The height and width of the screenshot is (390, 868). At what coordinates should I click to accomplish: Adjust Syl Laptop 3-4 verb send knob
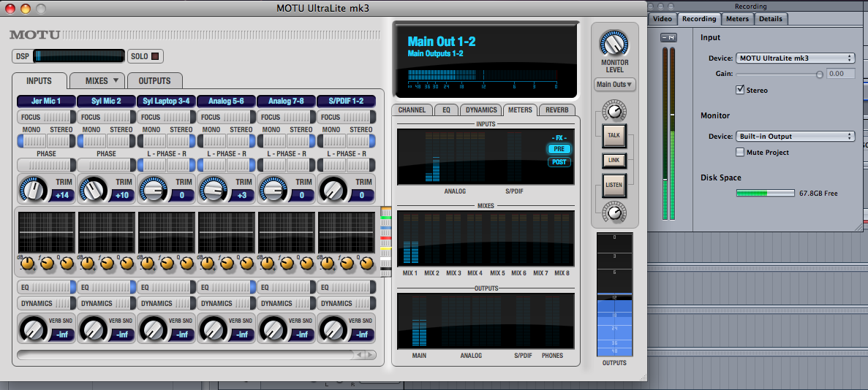coord(152,329)
